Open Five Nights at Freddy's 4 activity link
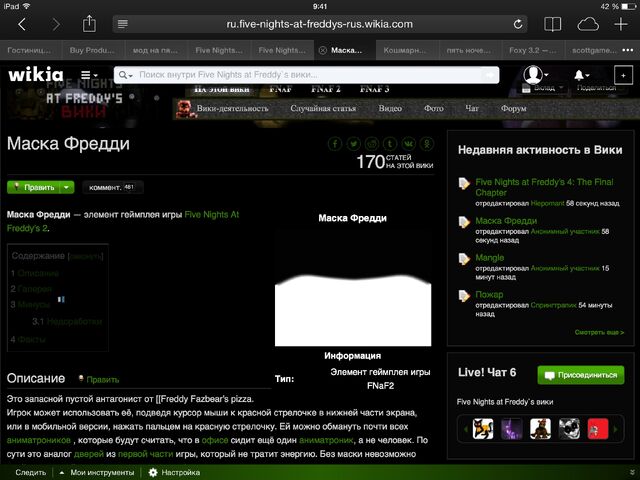Image resolution: width=640 pixels, height=480 pixels. (544, 187)
